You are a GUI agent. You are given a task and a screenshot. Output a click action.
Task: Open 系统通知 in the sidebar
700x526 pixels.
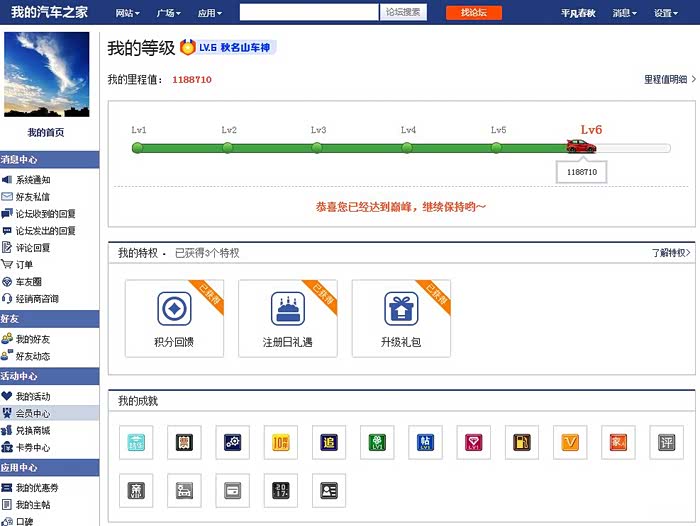pos(32,180)
